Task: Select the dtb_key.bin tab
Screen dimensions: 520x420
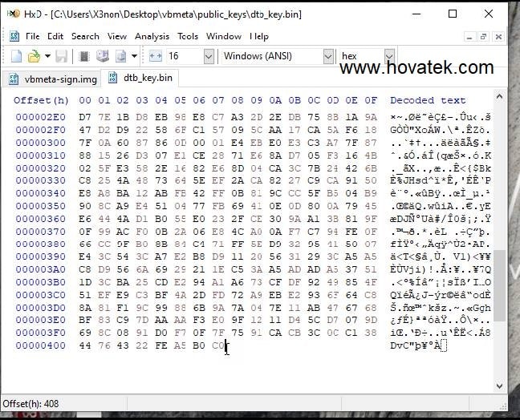Action: point(140,78)
